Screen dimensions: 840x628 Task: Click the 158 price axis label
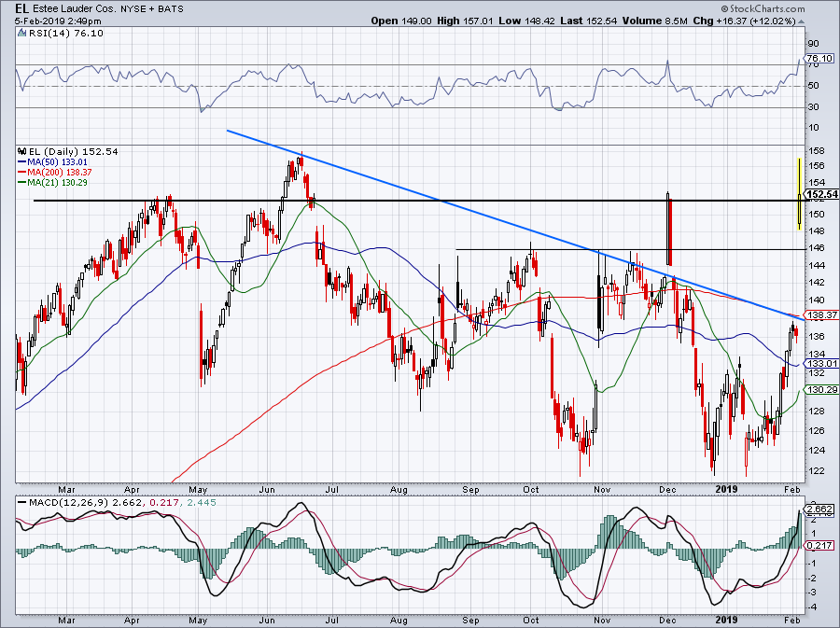817,152
